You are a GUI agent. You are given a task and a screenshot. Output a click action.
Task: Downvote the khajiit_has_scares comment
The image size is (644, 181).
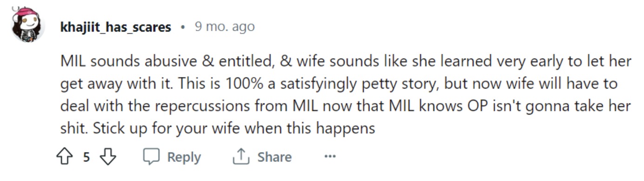[x=108, y=157]
